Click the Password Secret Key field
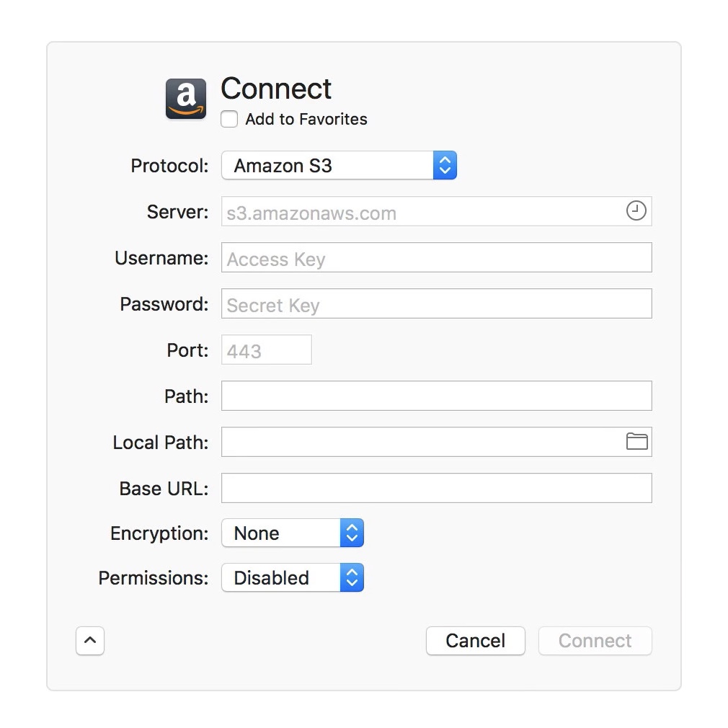 click(x=436, y=304)
